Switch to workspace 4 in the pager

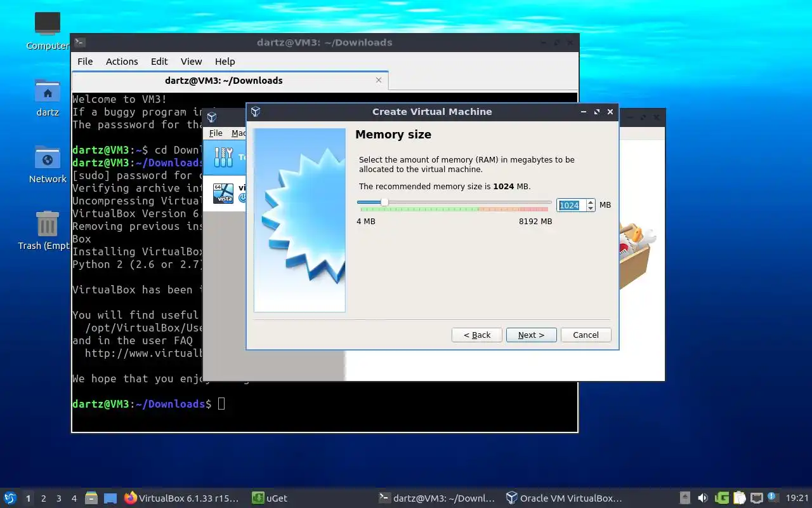[74, 498]
